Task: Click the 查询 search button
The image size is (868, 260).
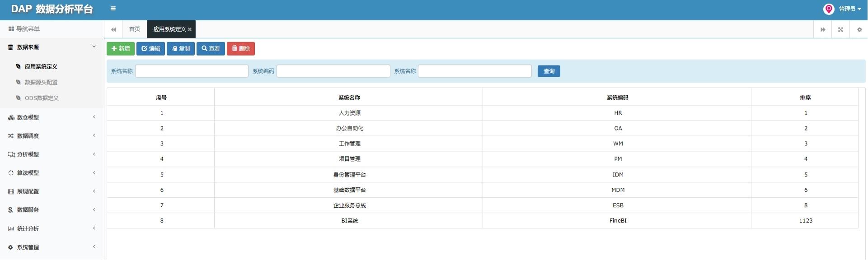Action: 549,71
